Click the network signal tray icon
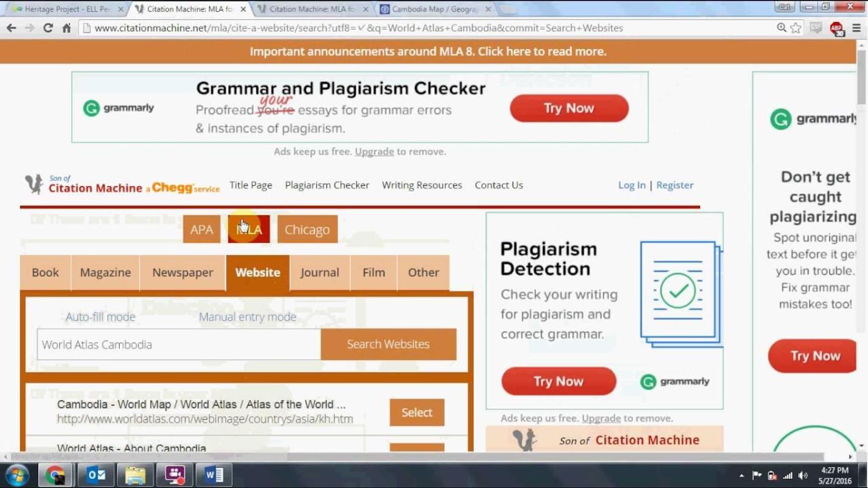The width and height of the screenshot is (868, 488). click(788, 475)
